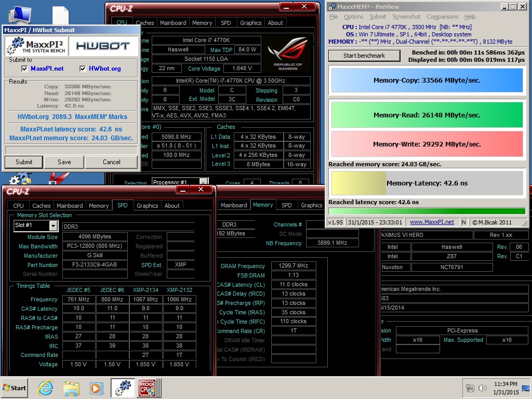Switch to Graphics tab in top CPU-Z window
This screenshot has height=399, width=532.
point(251,23)
